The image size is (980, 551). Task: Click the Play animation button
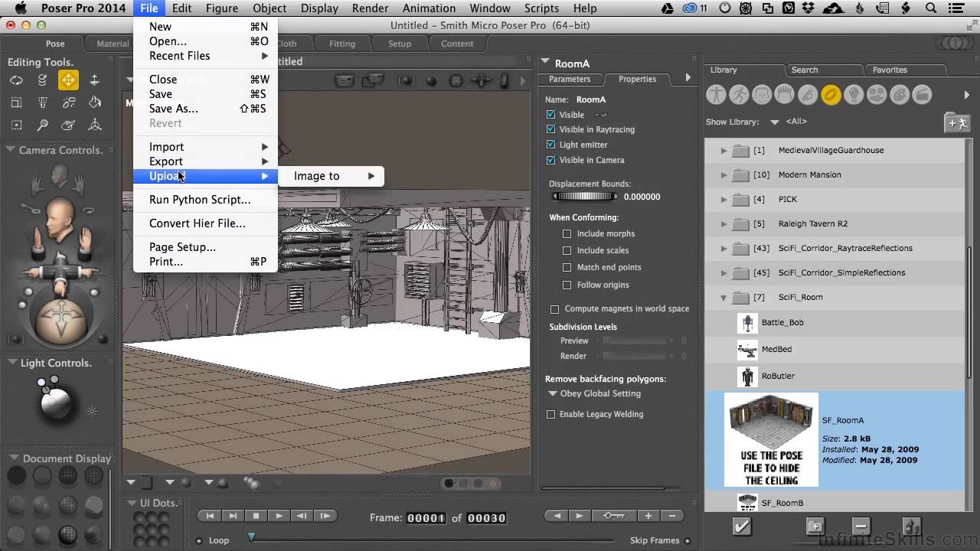pyautogui.click(x=279, y=516)
